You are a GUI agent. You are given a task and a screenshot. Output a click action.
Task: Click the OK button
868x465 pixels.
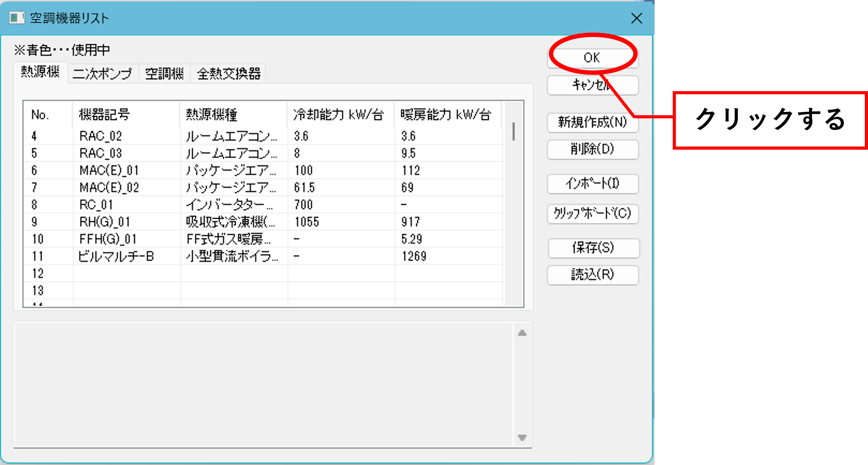[593, 58]
